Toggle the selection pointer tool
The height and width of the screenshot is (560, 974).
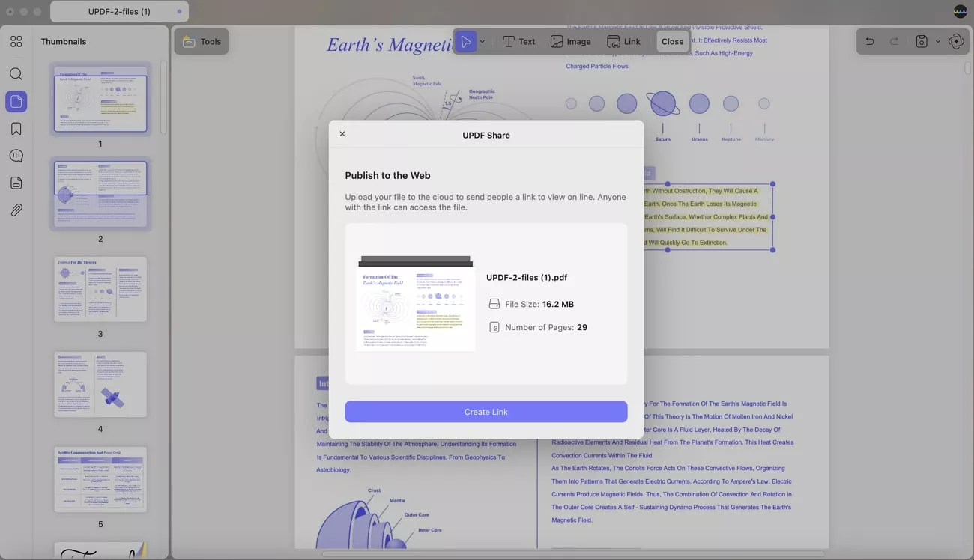[465, 41]
